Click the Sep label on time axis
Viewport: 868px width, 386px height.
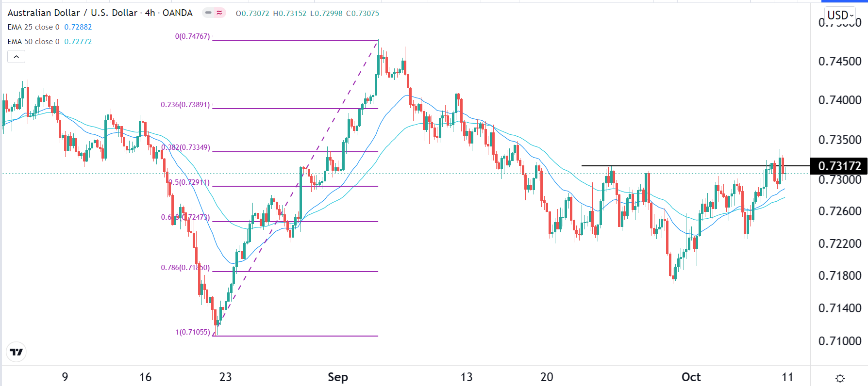click(x=337, y=377)
